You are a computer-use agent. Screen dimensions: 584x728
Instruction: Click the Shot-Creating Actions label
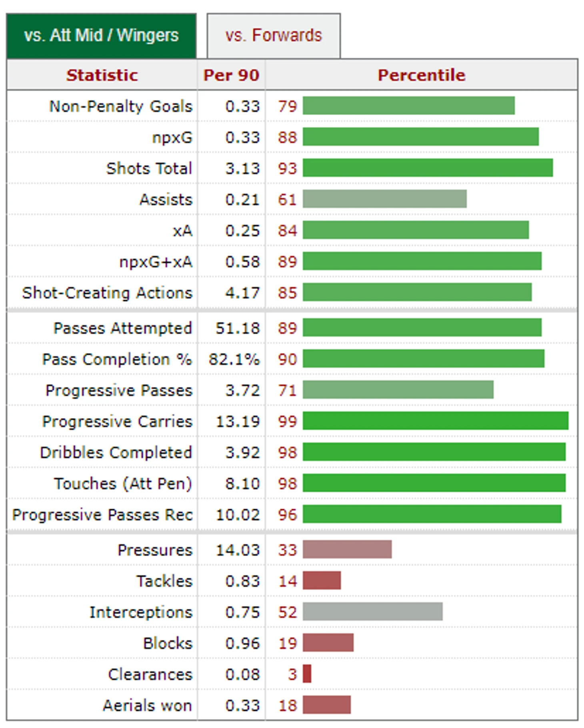click(107, 293)
